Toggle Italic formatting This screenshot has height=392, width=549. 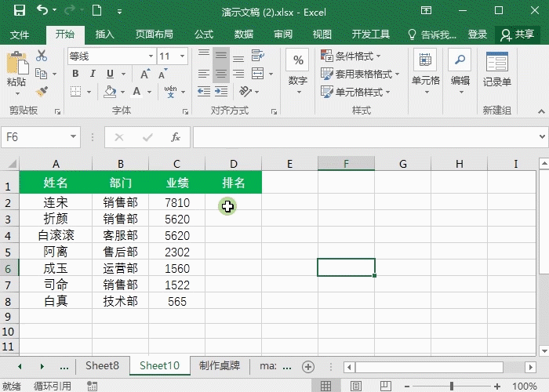coord(93,74)
